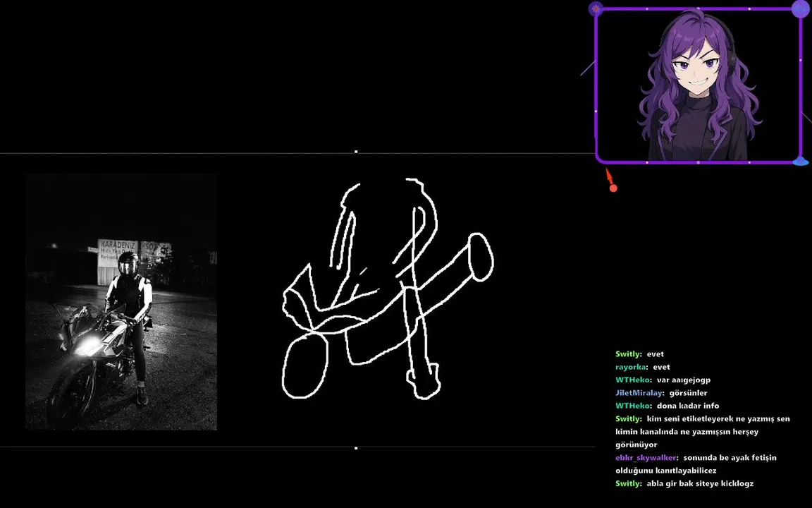Click Switly's name beside 'kim seni etiketleyerek'

coord(627,419)
